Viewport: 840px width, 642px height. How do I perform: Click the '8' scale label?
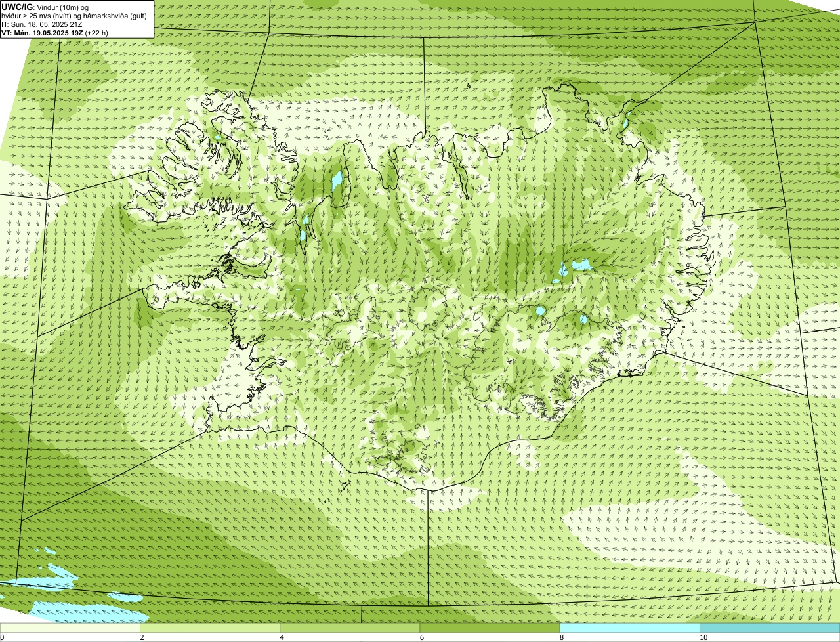[x=562, y=638]
